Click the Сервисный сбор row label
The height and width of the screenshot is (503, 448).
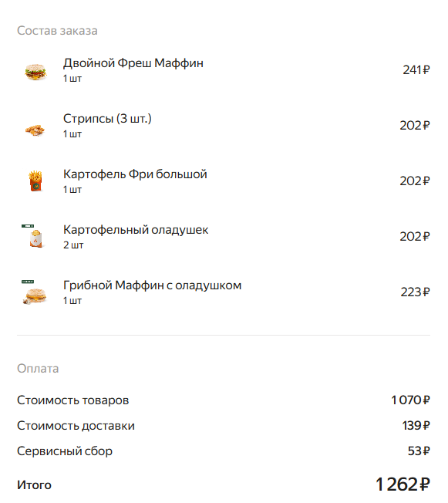(x=65, y=451)
